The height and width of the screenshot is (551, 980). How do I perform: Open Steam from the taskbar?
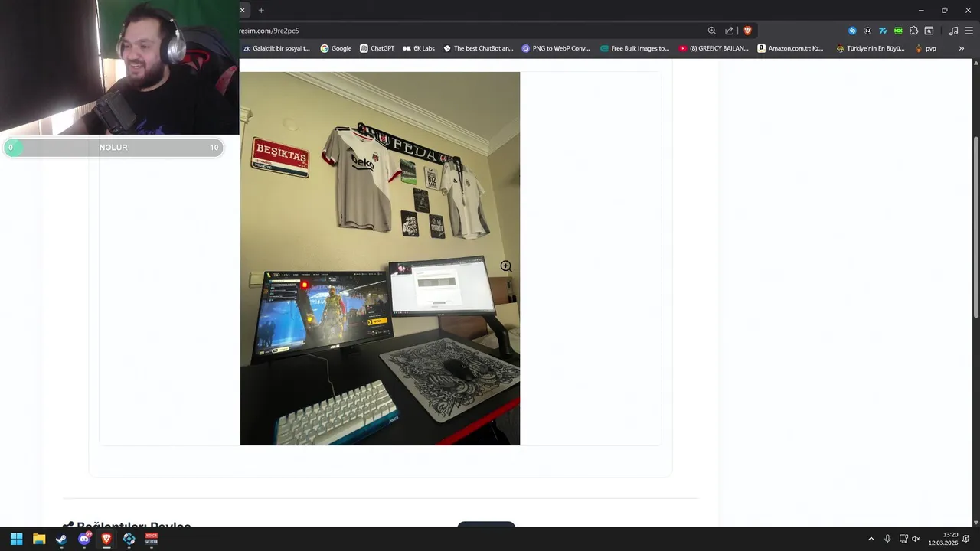coord(61,539)
